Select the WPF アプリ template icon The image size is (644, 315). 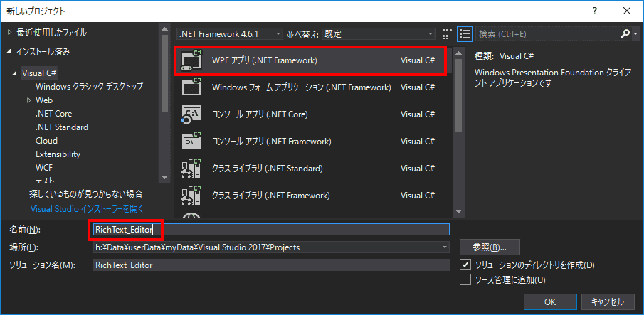click(191, 60)
